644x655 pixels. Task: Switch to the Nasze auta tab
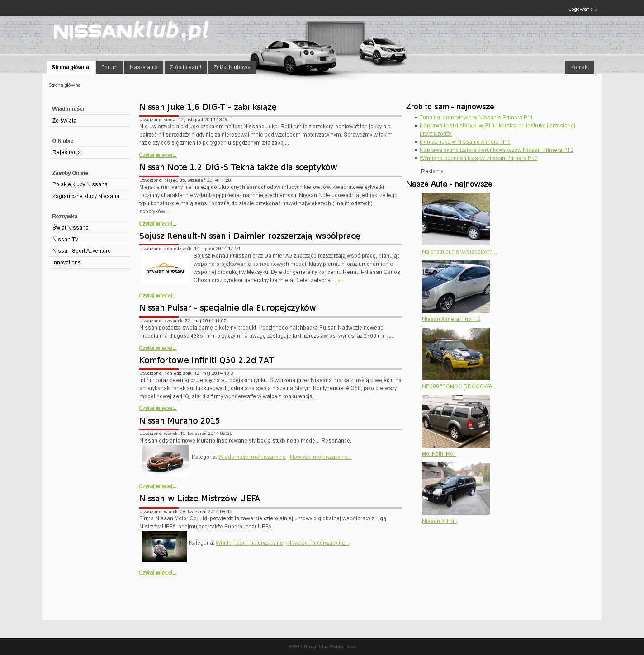144,67
